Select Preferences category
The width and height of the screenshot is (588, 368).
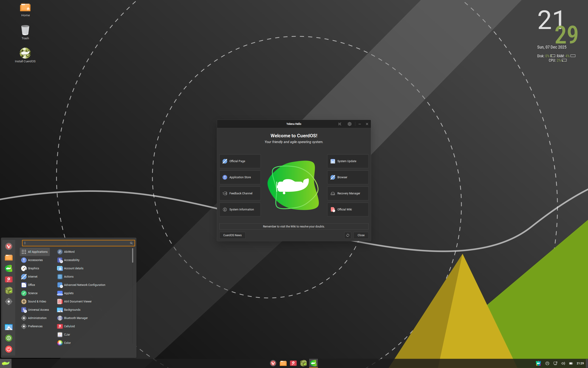[x=35, y=326]
